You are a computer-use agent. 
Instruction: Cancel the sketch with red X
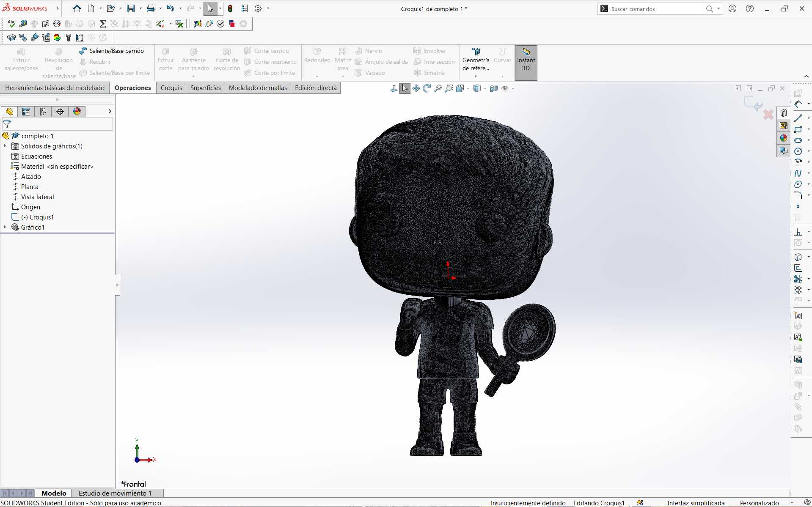click(x=768, y=115)
